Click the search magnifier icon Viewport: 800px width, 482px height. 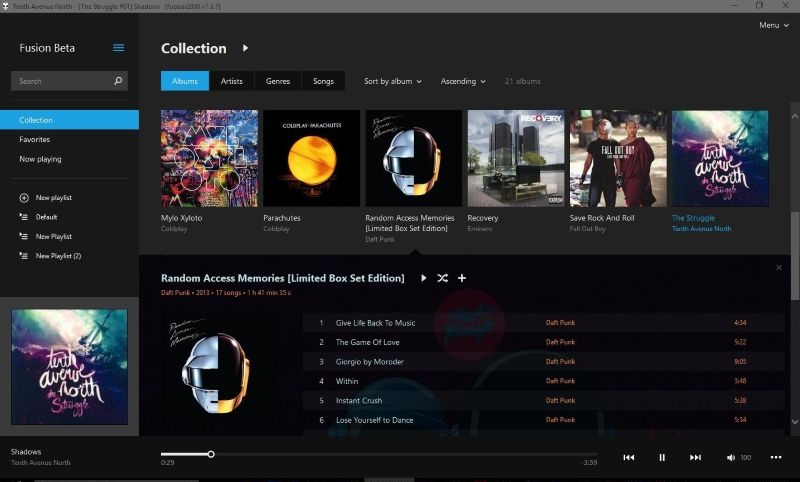click(118, 81)
